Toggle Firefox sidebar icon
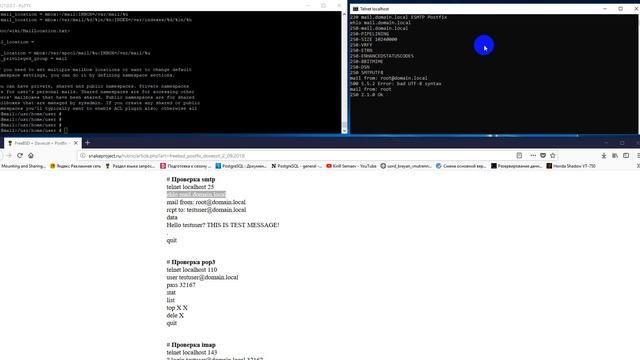The width and height of the screenshot is (640, 360). coord(626,156)
